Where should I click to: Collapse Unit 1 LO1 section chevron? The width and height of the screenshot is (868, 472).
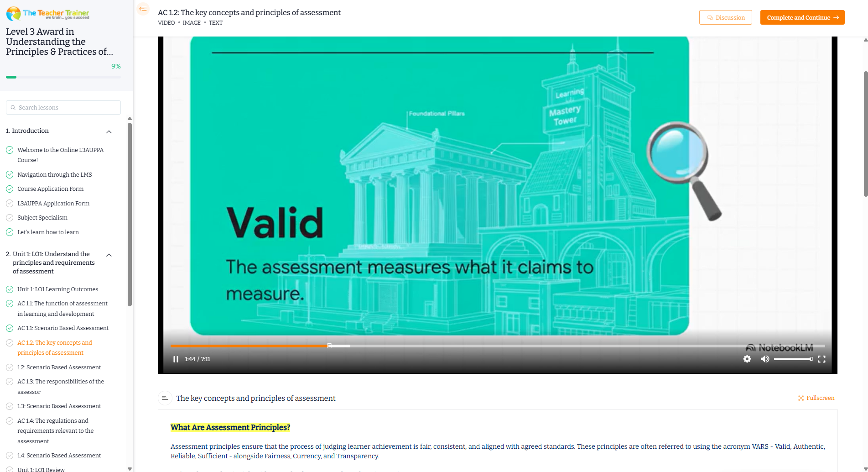coord(109,255)
